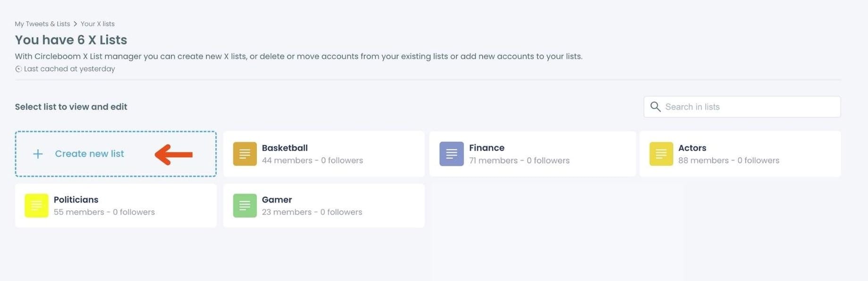The width and height of the screenshot is (868, 281).
Task: Open the Gamer list card
Action: tap(324, 205)
